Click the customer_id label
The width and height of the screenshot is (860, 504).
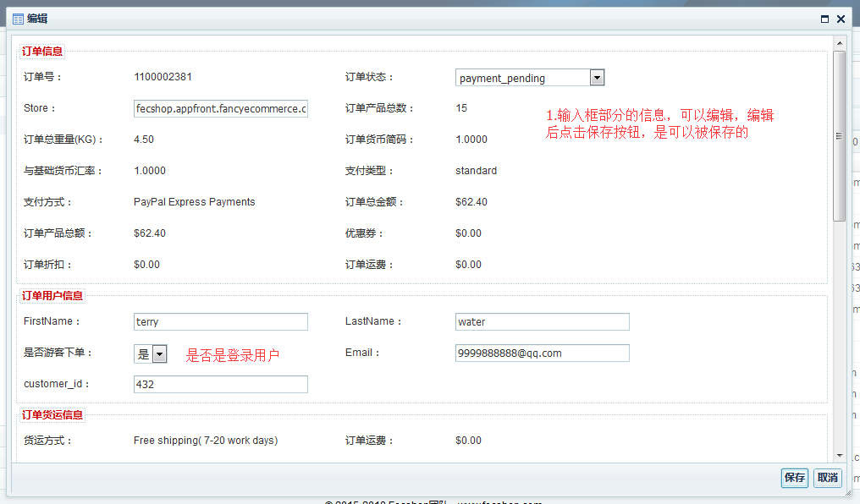tap(56, 384)
